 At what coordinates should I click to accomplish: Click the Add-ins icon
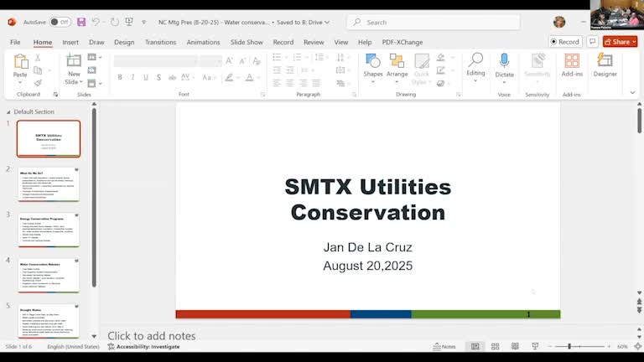point(572,61)
